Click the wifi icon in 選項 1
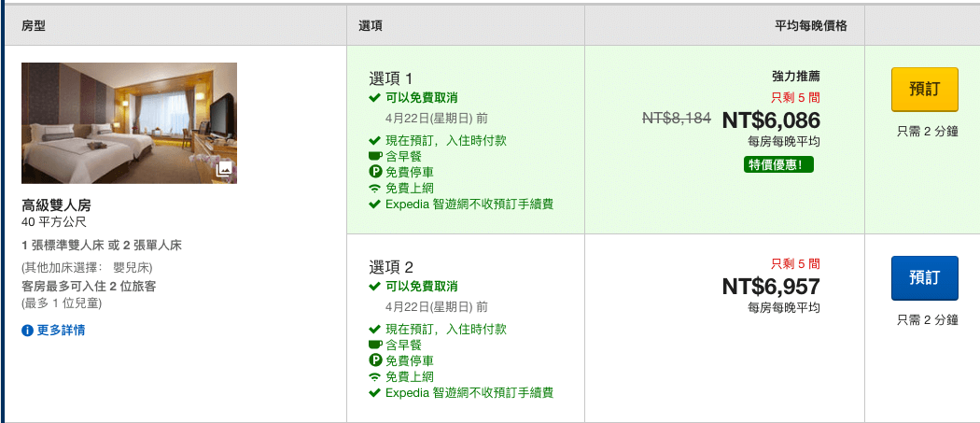The width and height of the screenshot is (980, 423). [375, 189]
